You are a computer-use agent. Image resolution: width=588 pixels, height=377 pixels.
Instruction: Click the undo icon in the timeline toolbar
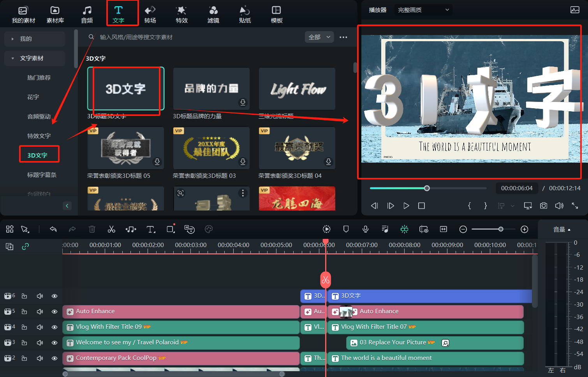[53, 229]
